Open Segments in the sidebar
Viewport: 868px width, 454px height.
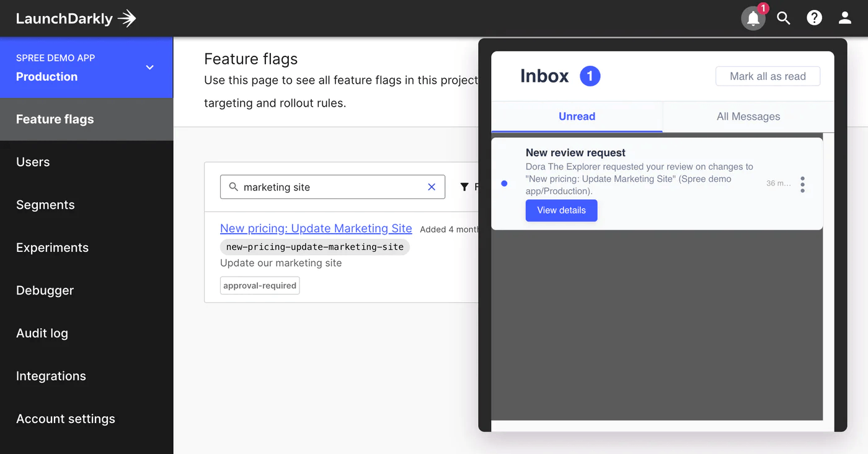point(45,205)
